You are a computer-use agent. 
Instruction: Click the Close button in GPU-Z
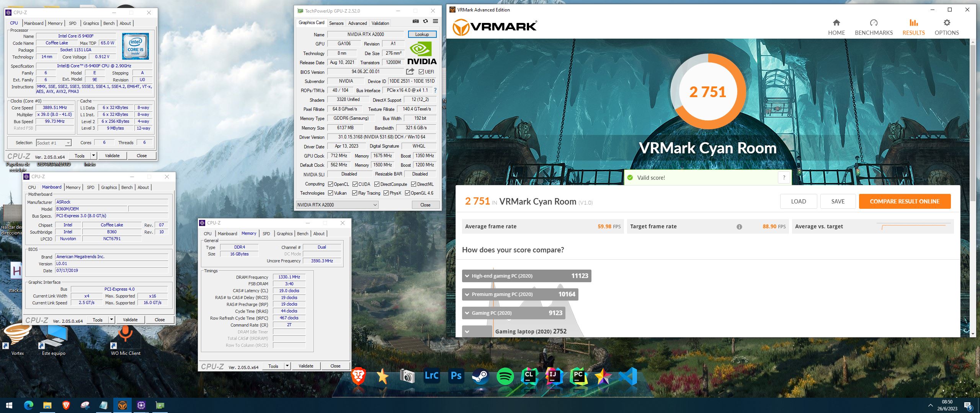425,205
